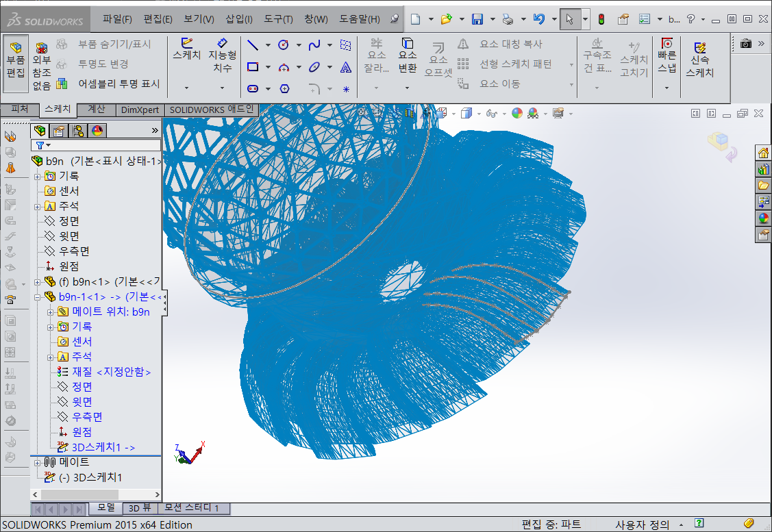The image size is (772, 532).
Task: Switch to the 3D 뷰 tab
Action: pyautogui.click(x=140, y=508)
